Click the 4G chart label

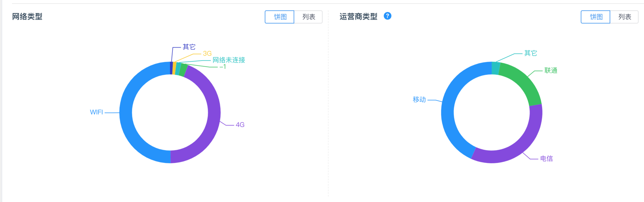pos(240,125)
